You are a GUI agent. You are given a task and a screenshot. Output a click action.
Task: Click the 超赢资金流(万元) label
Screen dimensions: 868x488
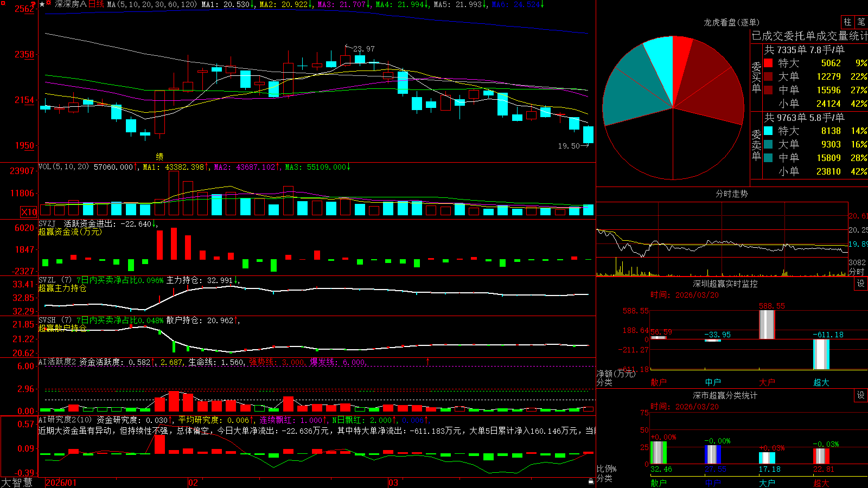(70, 232)
